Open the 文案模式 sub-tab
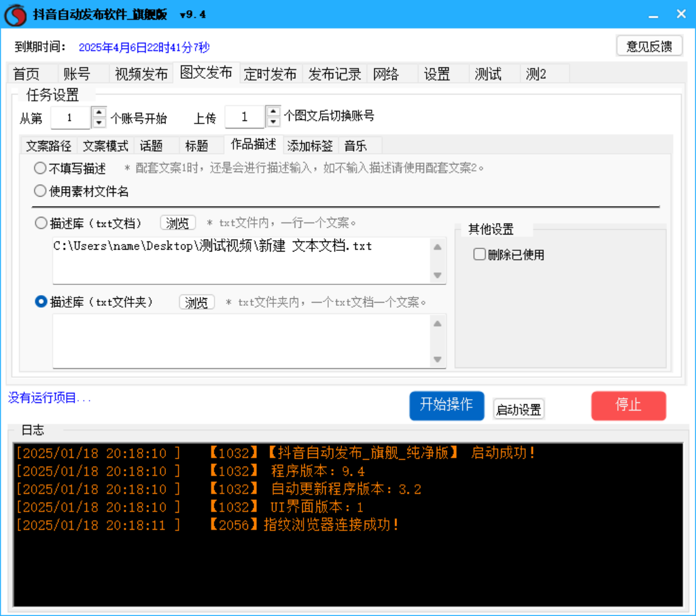Screen dimensions: 696x616 pyautogui.click(x=105, y=146)
